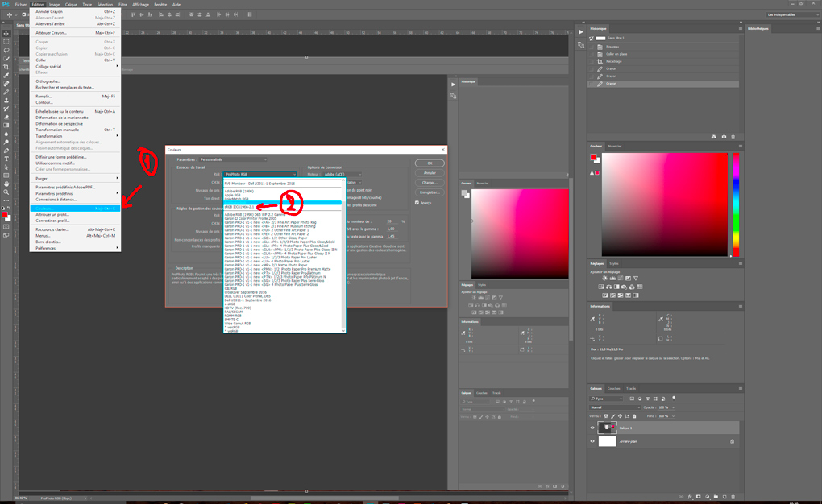Image resolution: width=822 pixels, height=504 pixels.
Task: Click pixel layer filter icon in Calques
Action: click(x=632, y=399)
